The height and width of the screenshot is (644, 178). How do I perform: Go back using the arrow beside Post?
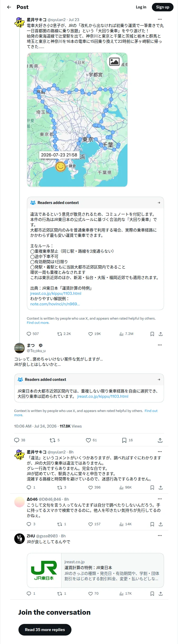pos(9,7)
